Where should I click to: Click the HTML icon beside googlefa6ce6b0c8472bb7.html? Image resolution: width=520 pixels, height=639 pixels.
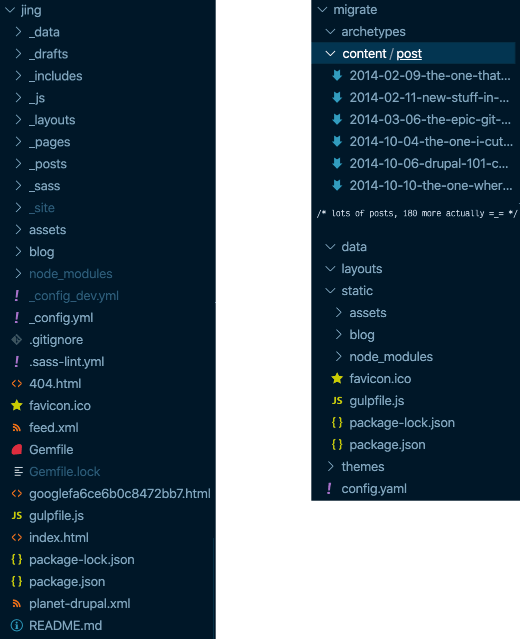(17, 494)
